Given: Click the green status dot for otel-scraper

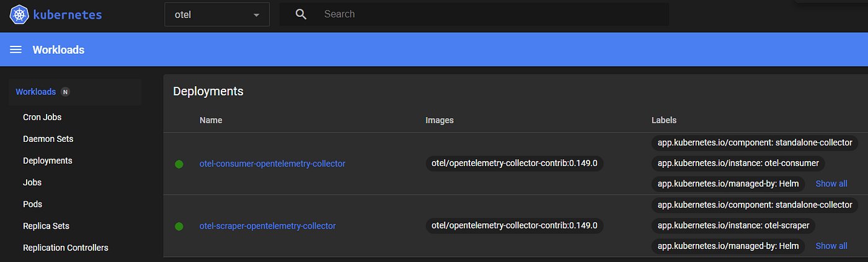Looking at the screenshot, I should coord(179,226).
